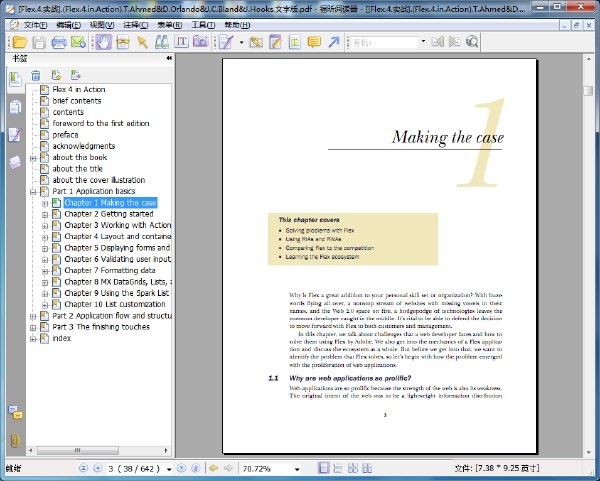Select the Hand tool
600x481 pixels.
point(103,42)
